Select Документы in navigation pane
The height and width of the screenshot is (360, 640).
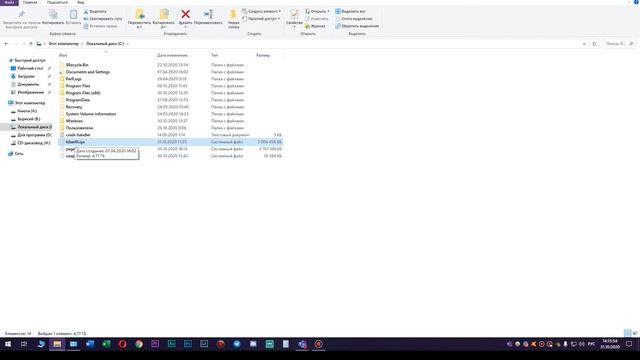28,84
